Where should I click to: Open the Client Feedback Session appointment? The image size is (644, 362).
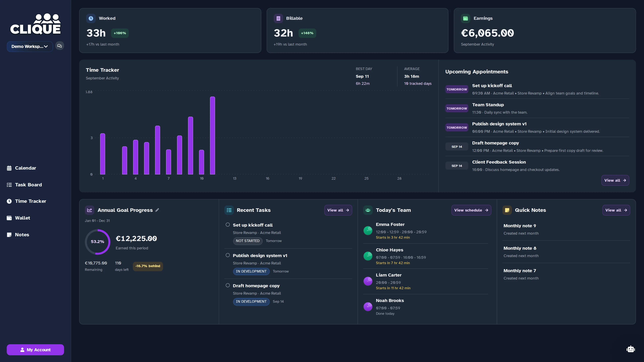point(537,166)
